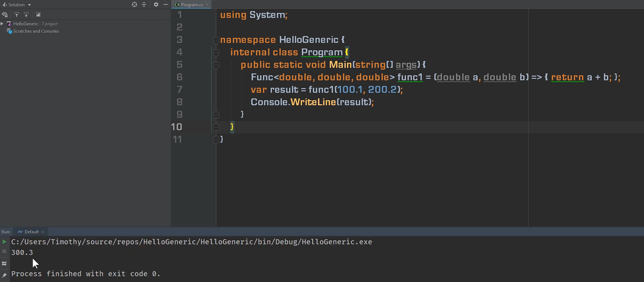Rerun the program with green play icon
The width and height of the screenshot is (644, 282).
coord(4,241)
